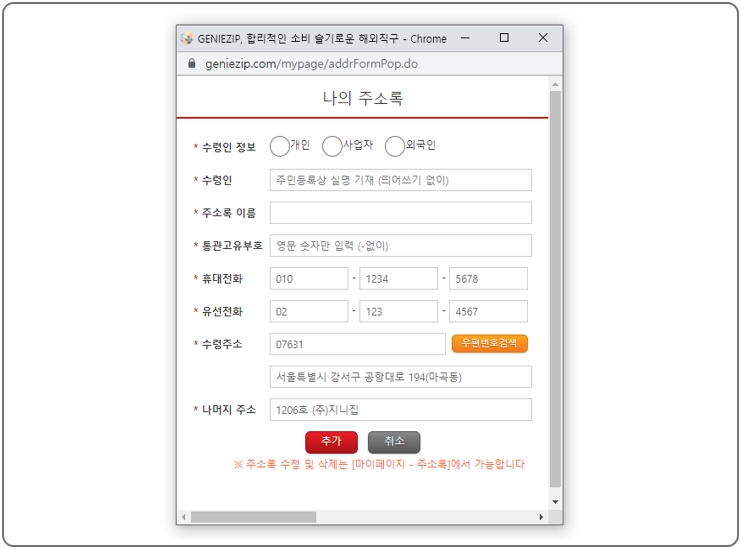Click the horizontal scrollbar right arrow

pyautogui.click(x=542, y=517)
